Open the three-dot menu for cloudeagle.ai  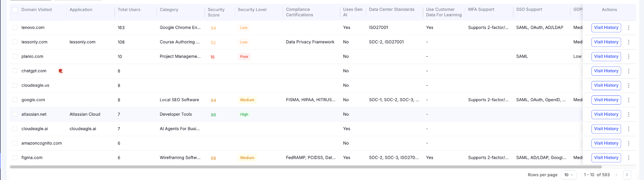(x=629, y=129)
